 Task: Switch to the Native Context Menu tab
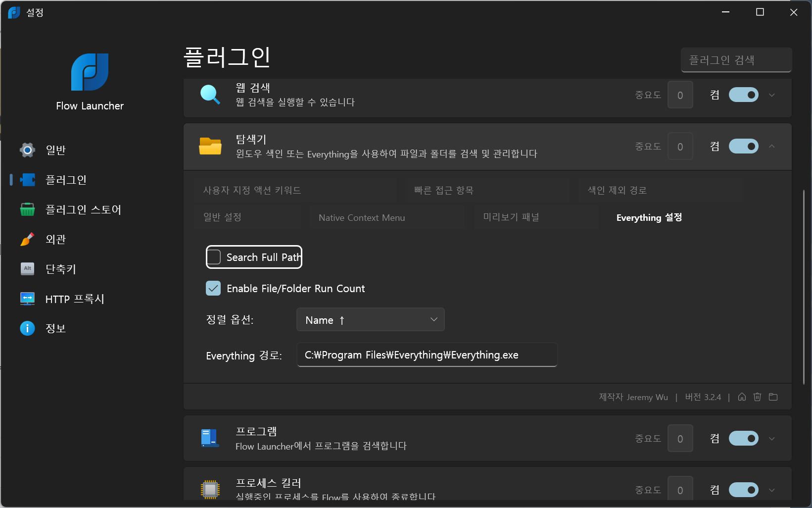point(362,217)
